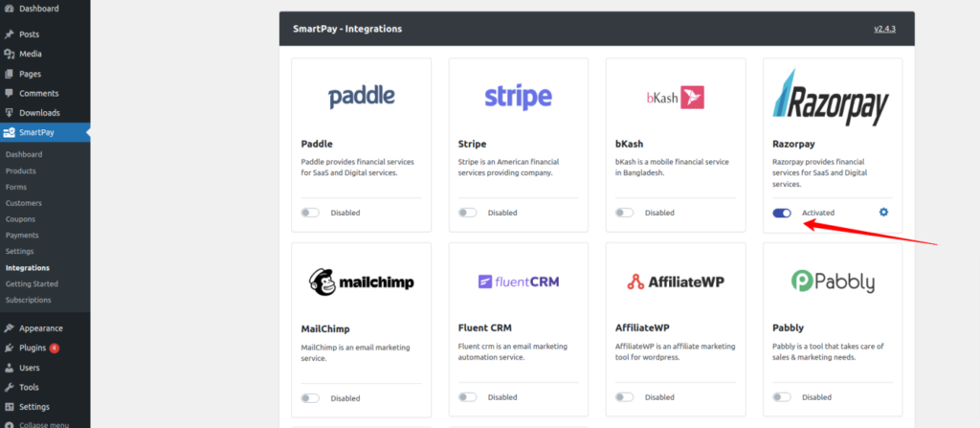Click the fluentCRM logo image
980x428 pixels.
[518, 282]
